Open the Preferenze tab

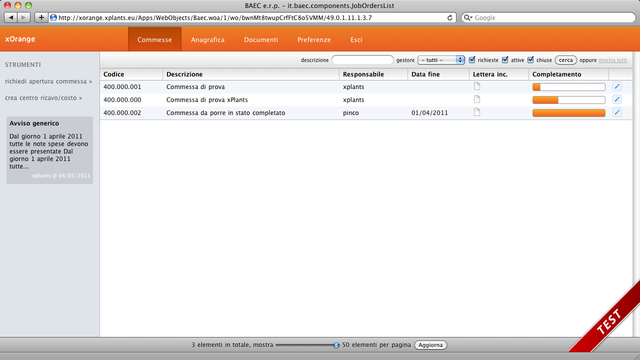tap(314, 40)
